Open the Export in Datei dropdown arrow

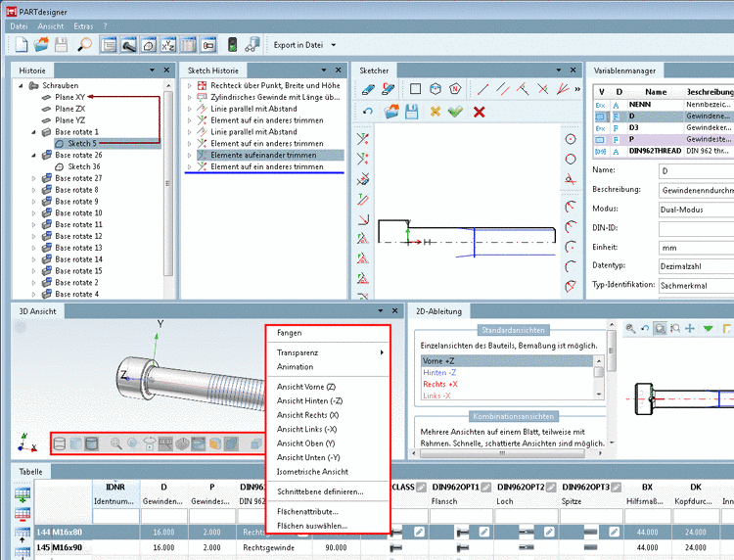click(334, 45)
